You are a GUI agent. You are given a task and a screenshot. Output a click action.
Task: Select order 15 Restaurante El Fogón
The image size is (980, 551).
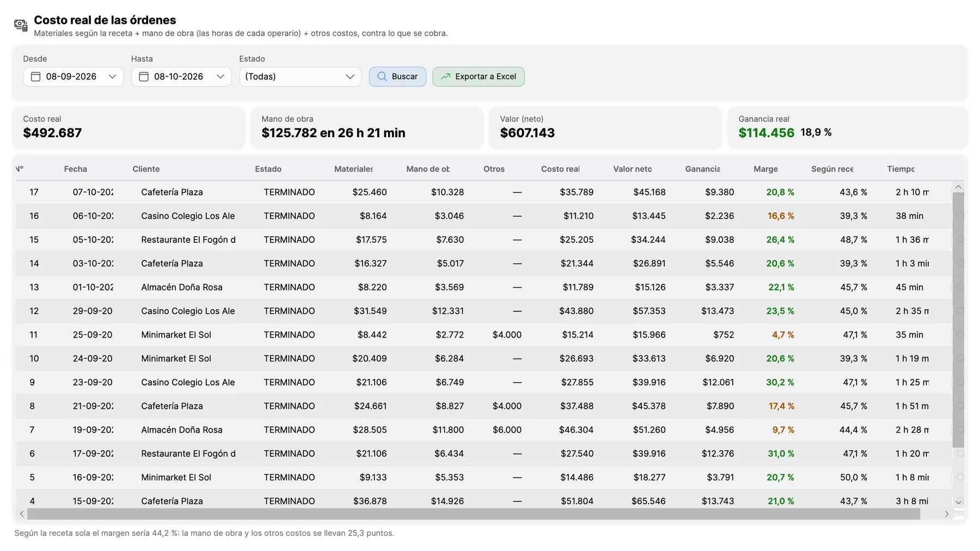tap(484, 240)
